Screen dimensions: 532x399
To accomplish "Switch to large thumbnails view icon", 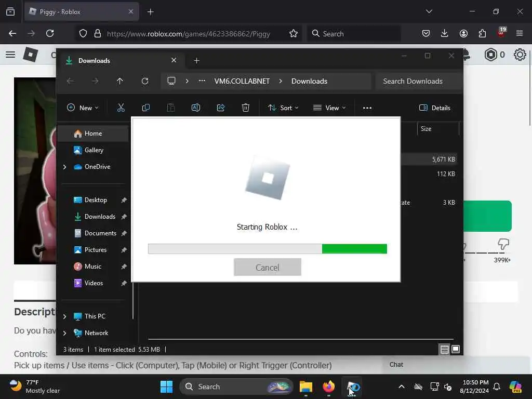I will [456, 349].
